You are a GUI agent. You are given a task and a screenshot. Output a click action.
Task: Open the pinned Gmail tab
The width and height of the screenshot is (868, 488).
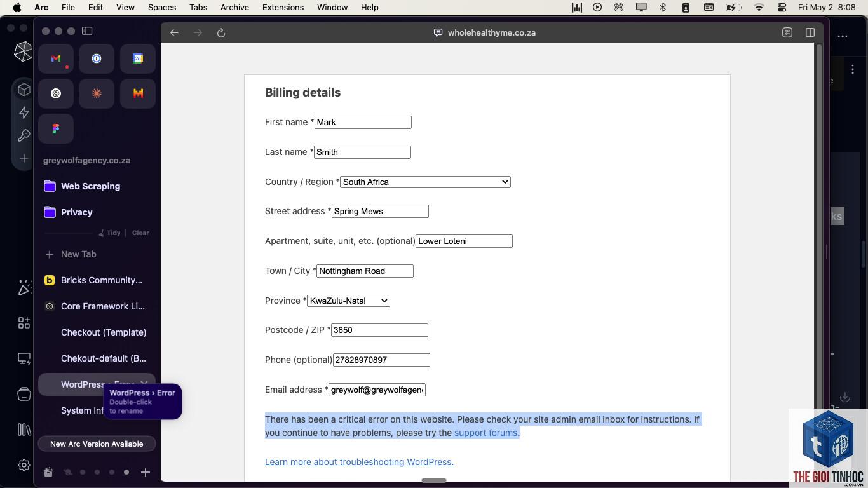[x=56, y=58]
